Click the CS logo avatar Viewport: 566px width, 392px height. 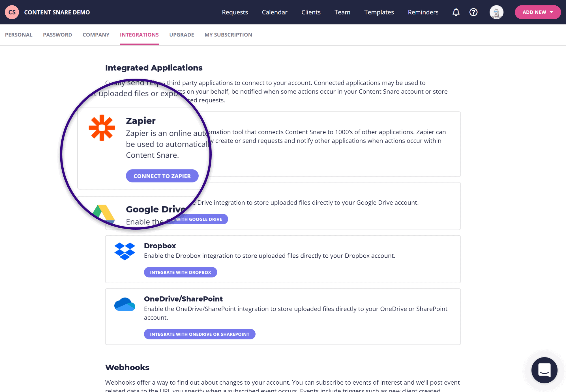[12, 12]
